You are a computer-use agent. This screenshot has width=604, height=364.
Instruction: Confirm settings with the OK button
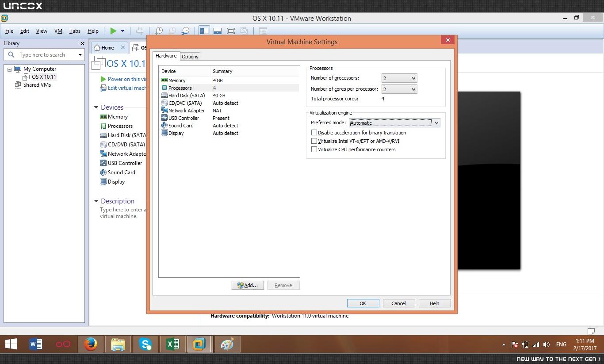point(363,303)
